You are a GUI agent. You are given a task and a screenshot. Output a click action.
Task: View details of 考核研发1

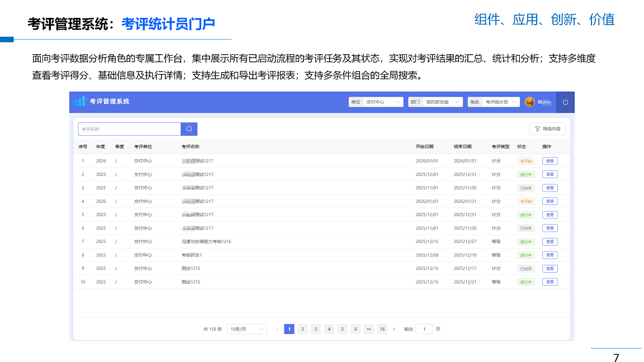550,255
